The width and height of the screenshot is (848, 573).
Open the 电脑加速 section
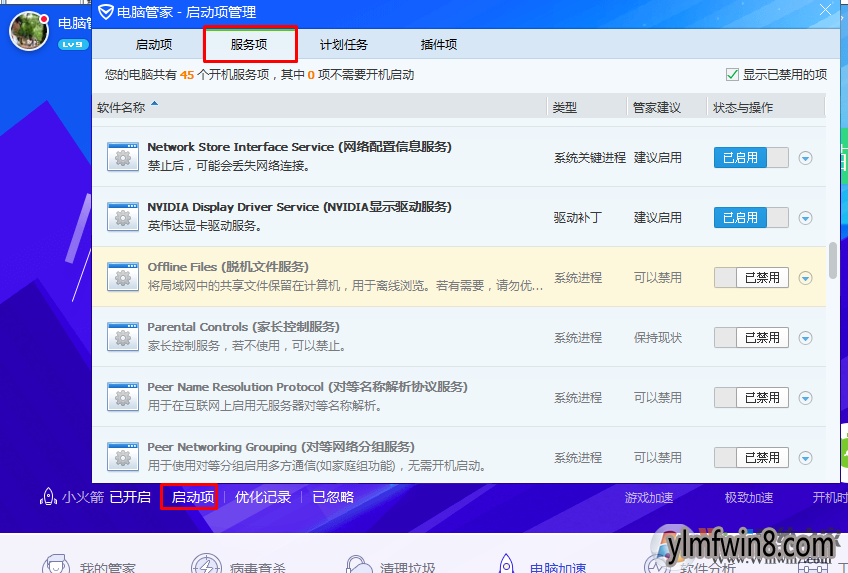(x=558, y=568)
